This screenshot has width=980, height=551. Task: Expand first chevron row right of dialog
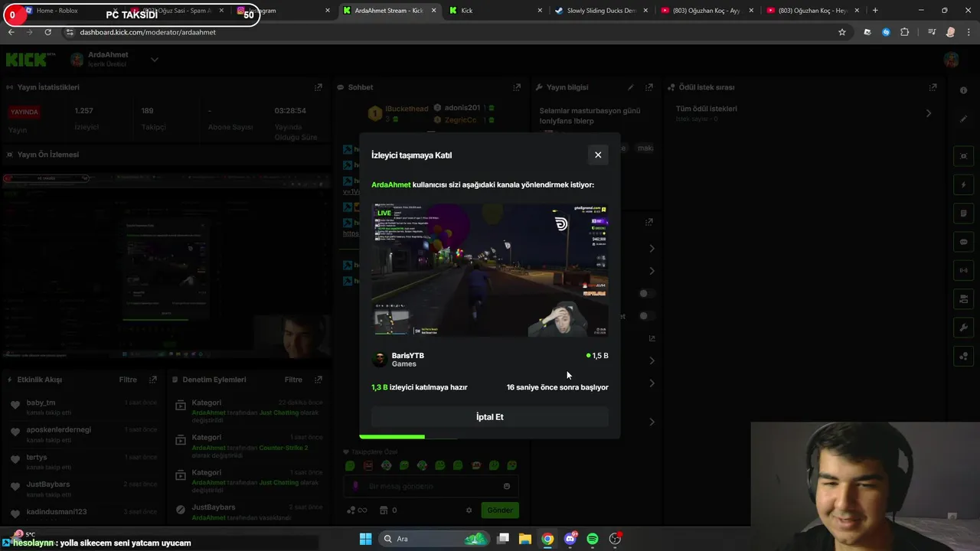pos(652,248)
